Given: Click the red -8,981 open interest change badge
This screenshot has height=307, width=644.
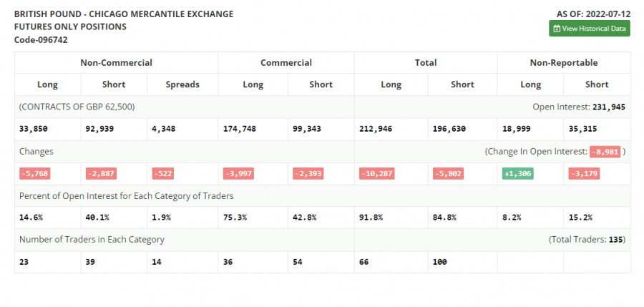Looking at the screenshot, I should pyautogui.click(x=605, y=152).
